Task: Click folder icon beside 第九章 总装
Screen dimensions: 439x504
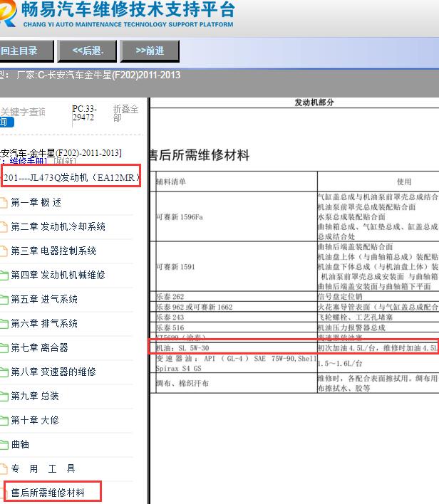Action: [x=4, y=397]
